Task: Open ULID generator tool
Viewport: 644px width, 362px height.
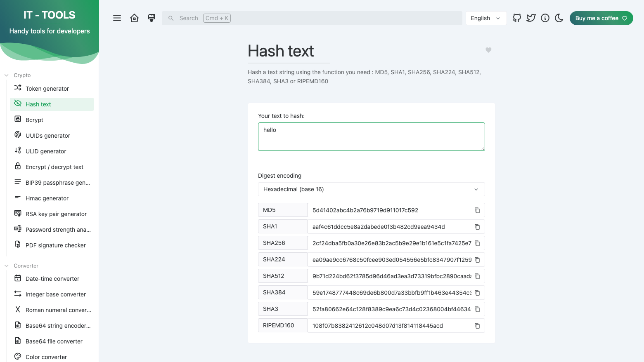Action: click(52, 151)
